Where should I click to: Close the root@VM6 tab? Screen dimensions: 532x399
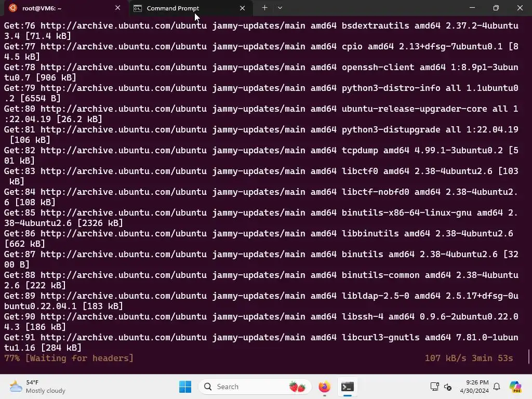(x=118, y=8)
